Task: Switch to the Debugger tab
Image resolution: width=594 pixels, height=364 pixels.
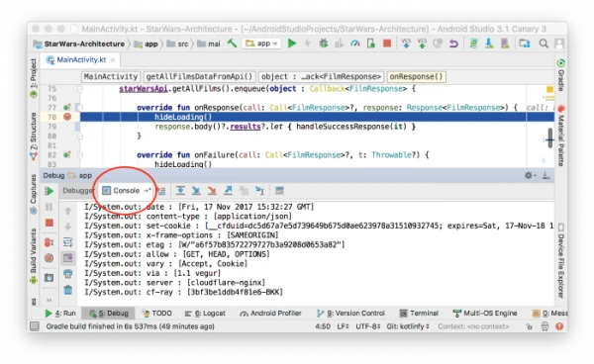Action: point(78,190)
